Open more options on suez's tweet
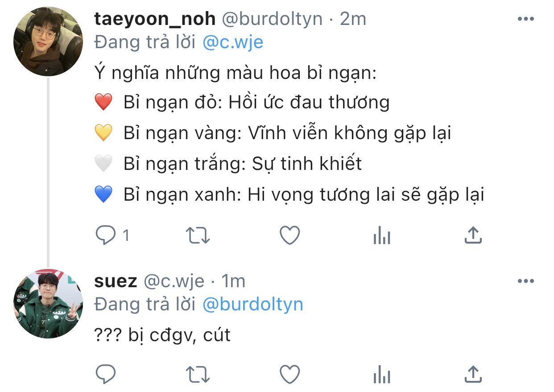Viewport: 554px width, 392px height. point(525,281)
